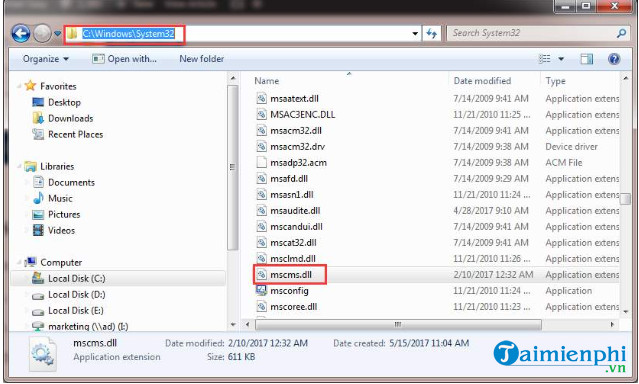The image size is (639, 384).
Task: Select file msadp32.acm
Action: pos(298,163)
